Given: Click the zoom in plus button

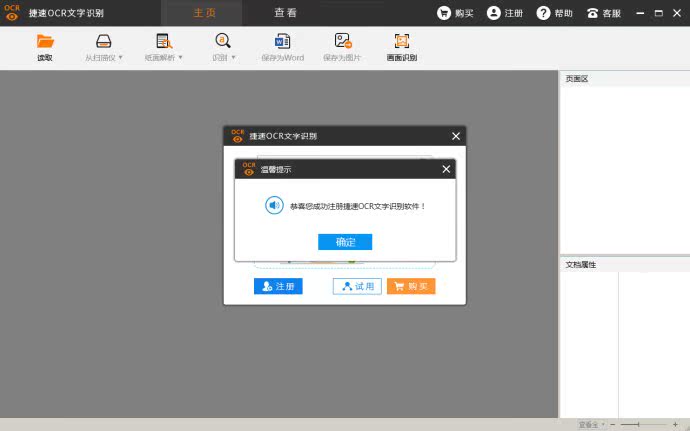Looking at the screenshot, I should 675,424.
